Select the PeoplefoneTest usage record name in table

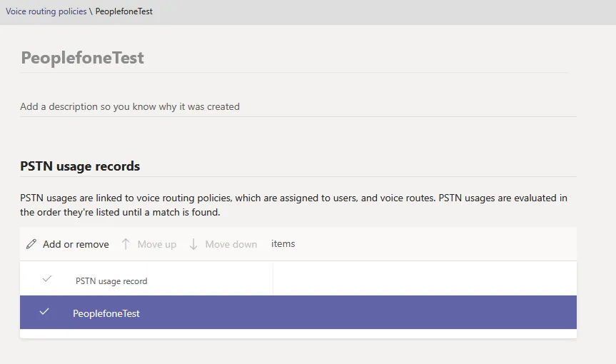pos(106,313)
